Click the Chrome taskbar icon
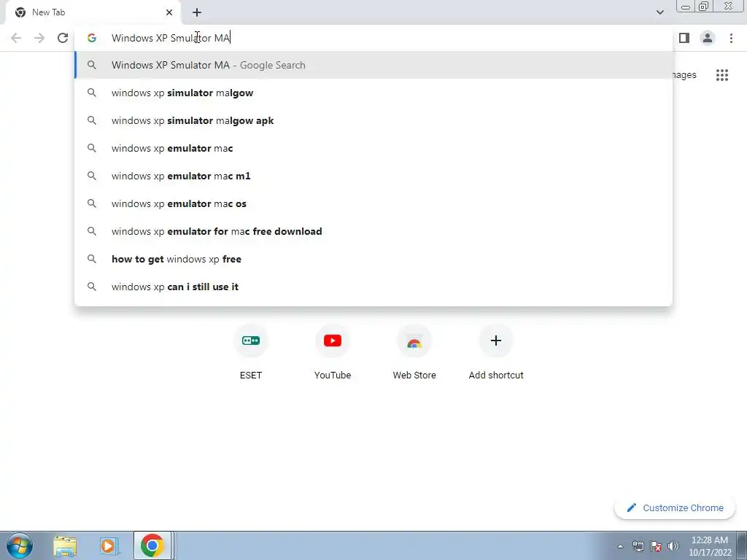The image size is (747, 560). [x=152, y=545]
